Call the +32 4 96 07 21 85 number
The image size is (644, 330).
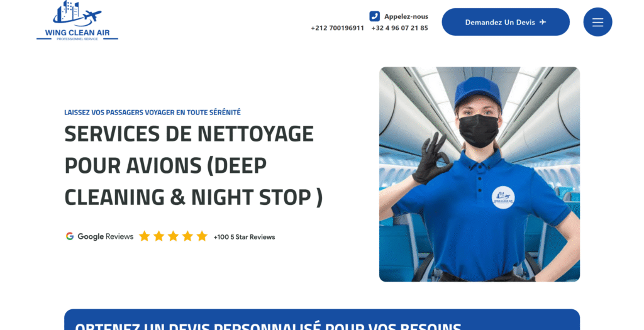click(x=399, y=28)
